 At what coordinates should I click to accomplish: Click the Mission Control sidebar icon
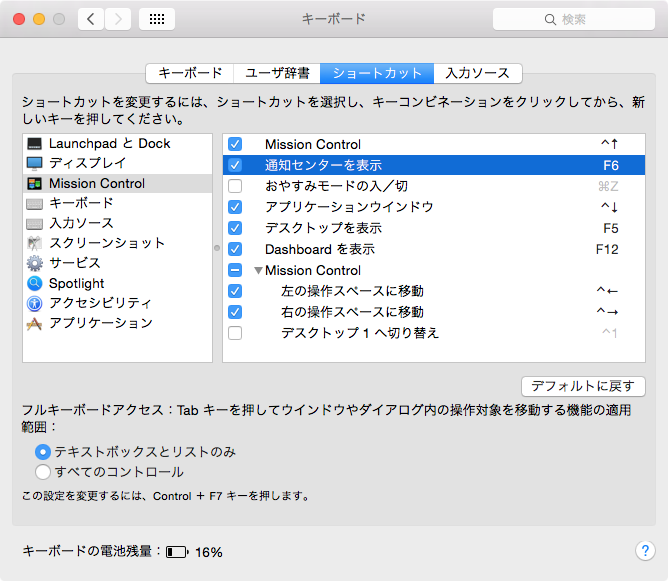pos(35,184)
